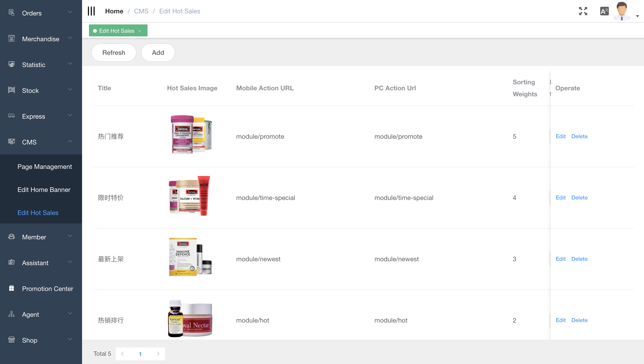Enter fullscreen mode via expand icon
The image size is (644, 364).
[x=583, y=11]
